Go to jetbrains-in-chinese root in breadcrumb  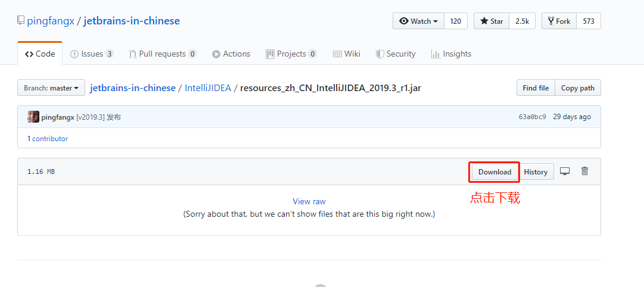point(133,88)
